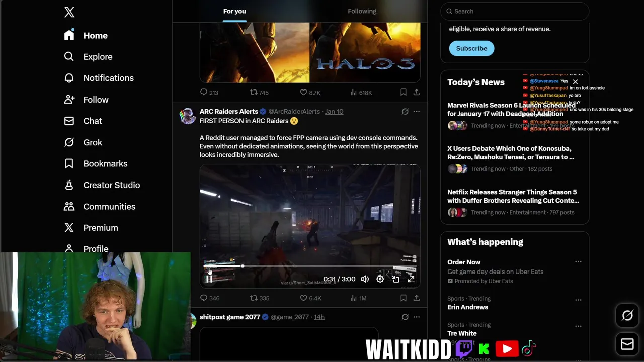Open Premium in the sidebar
The width and height of the screenshot is (644, 362).
point(91,228)
